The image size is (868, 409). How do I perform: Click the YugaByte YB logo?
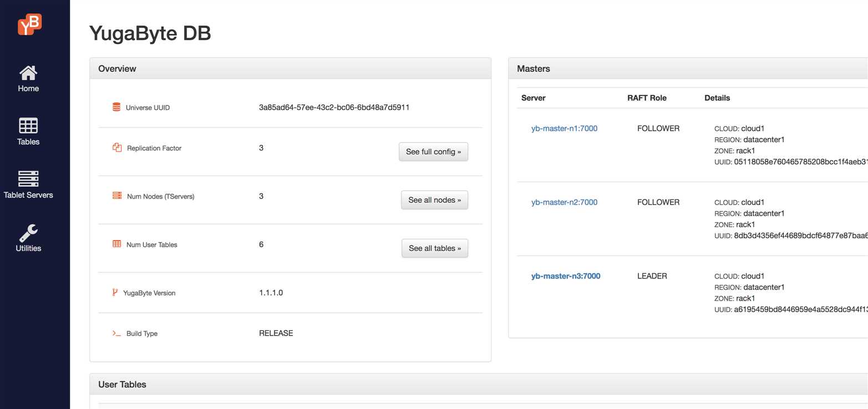[29, 24]
